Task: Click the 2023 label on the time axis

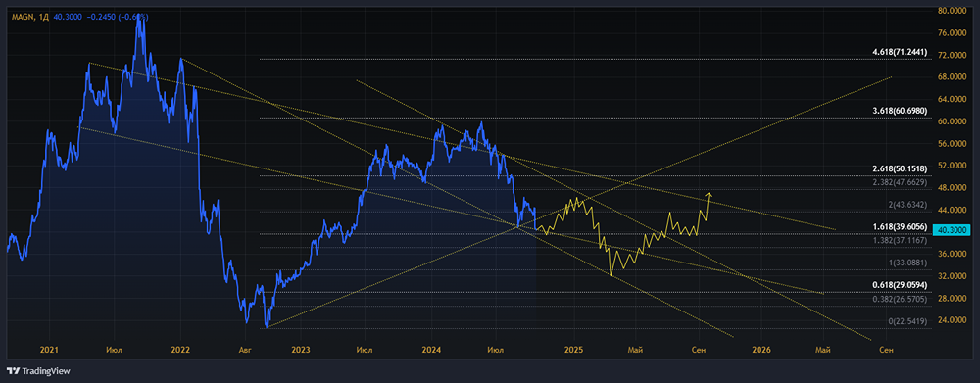Action: (x=300, y=350)
